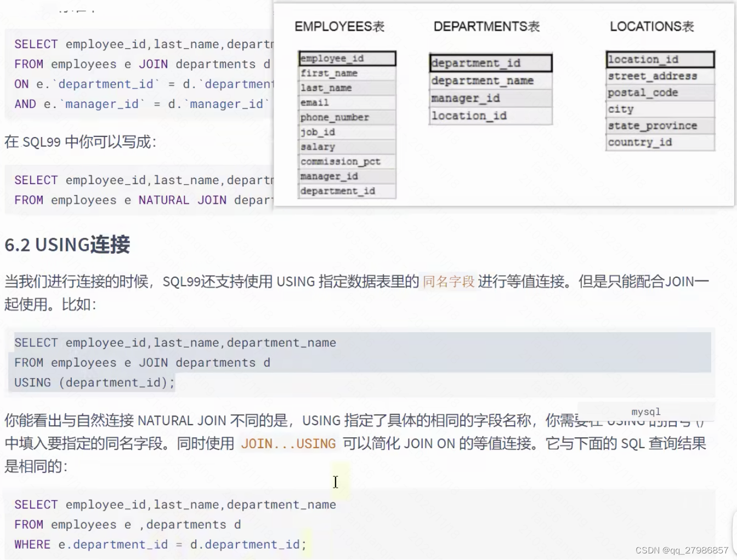Click the NATURAL JOIN code line
The width and height of the screenshot is (737, 560).
[144, 201]
